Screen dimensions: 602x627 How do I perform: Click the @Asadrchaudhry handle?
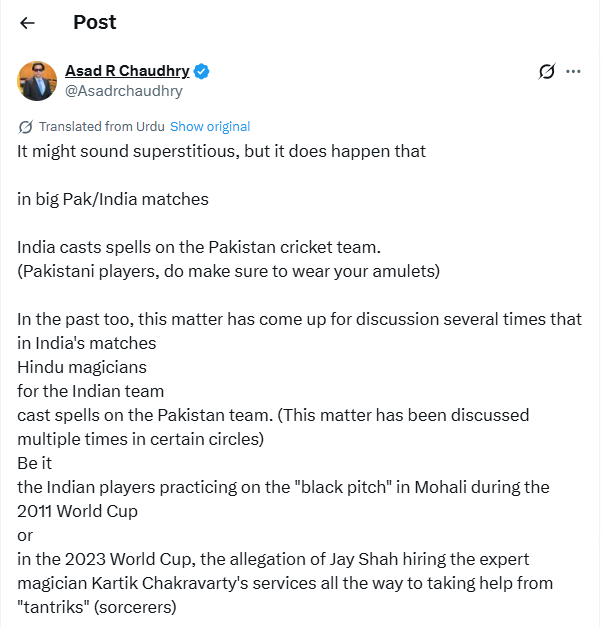coord(124,91)
